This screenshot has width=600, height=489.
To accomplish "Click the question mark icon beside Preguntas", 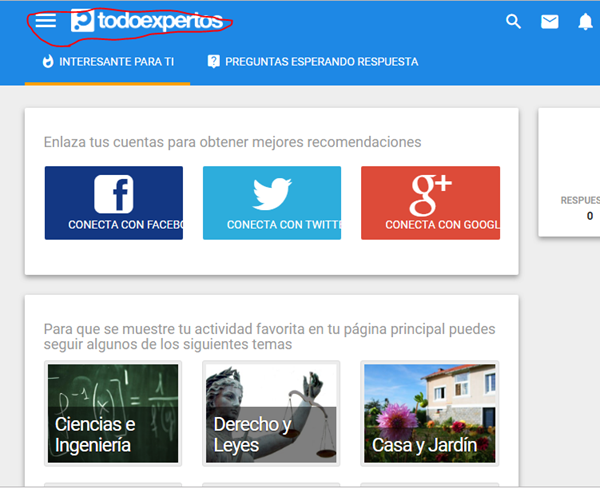I will click(x=214, y=61).
